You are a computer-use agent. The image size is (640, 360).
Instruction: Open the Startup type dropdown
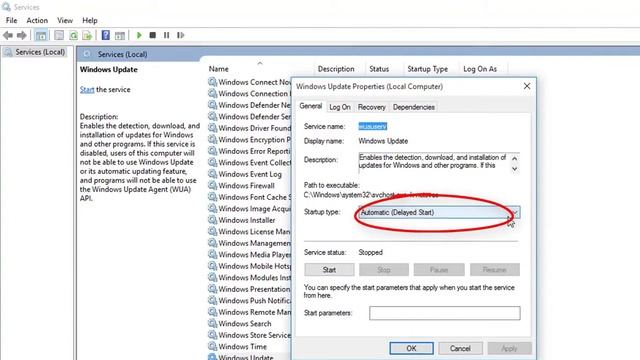point(439,212)
